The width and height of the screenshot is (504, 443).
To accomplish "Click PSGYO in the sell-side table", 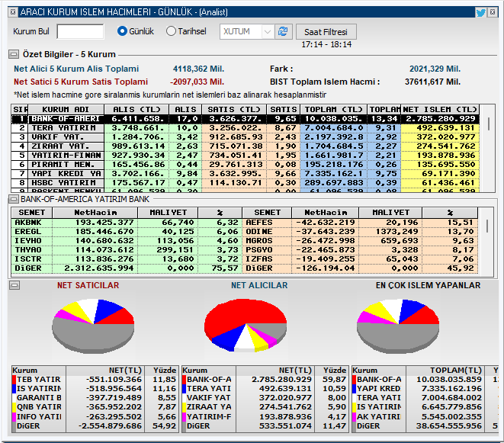I will (259, 250).
